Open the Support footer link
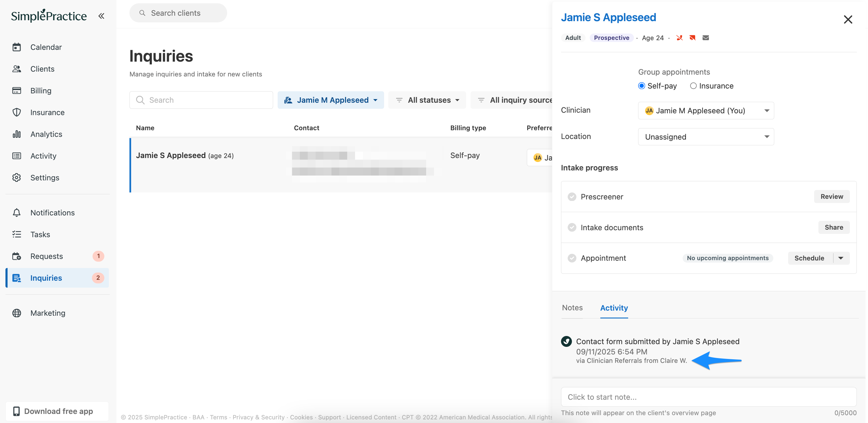This screenshot has height=423, width=868. click(x=329, y=417)
